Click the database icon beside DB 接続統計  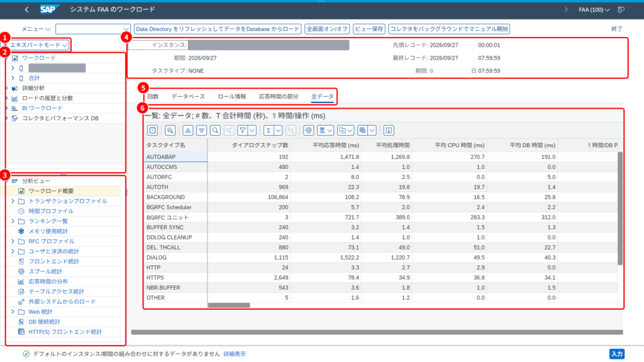21,322
